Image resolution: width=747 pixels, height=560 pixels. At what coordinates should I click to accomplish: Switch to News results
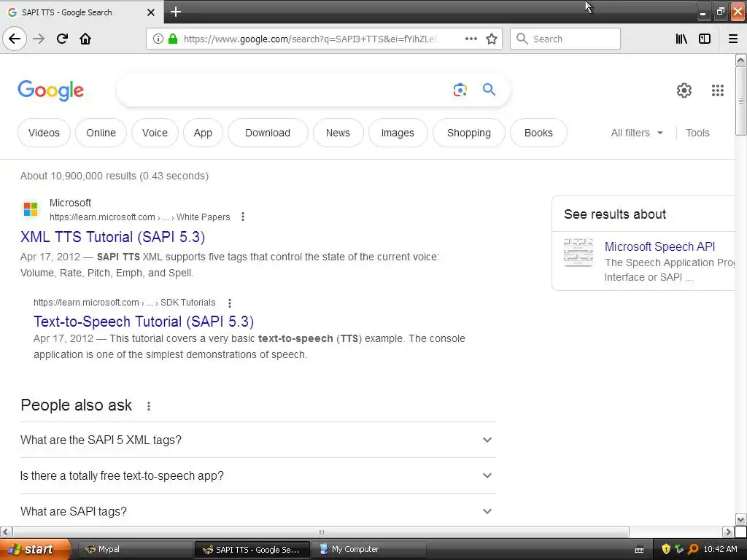click(338, 133)
